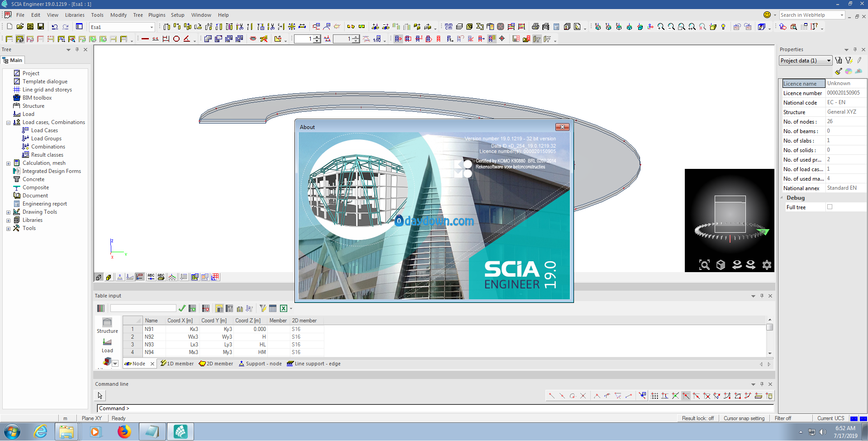Redo the last undone action
Screen dimensions: 868x441
(x=65, y=27)
